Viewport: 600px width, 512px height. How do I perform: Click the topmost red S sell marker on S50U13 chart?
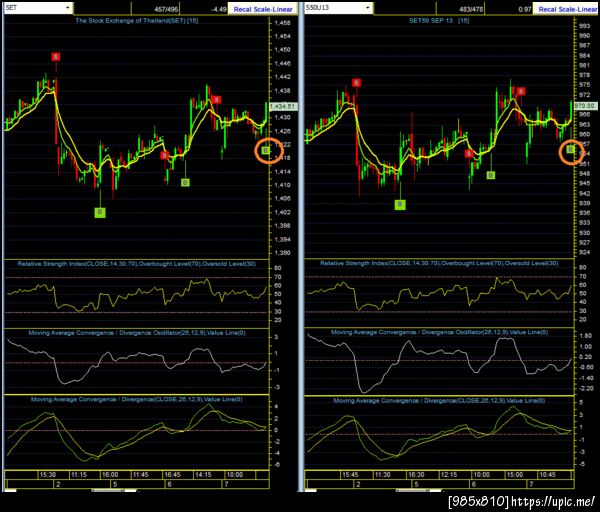coord(357,83)
